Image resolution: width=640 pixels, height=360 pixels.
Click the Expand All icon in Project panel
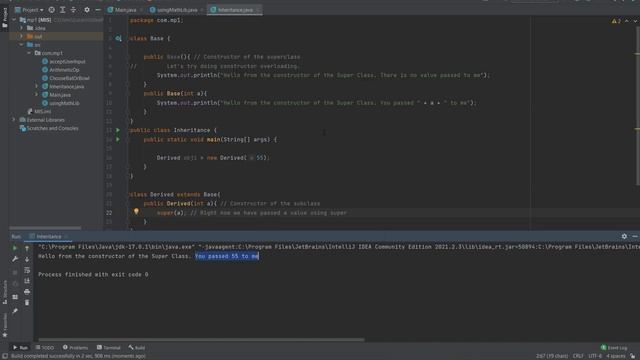[x=62, y=10]
